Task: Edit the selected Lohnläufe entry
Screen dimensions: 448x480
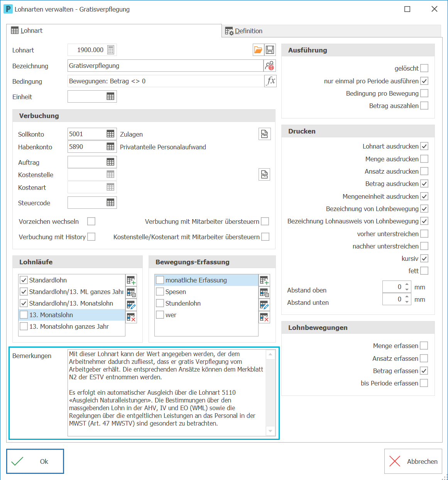Action: (131, 305)
